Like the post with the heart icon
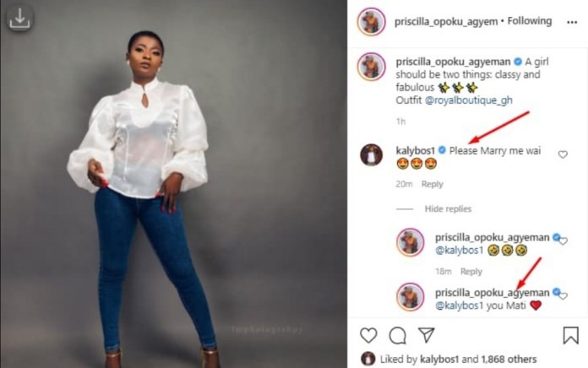Viewport: 588px width, 368px height. click(368, 335)
